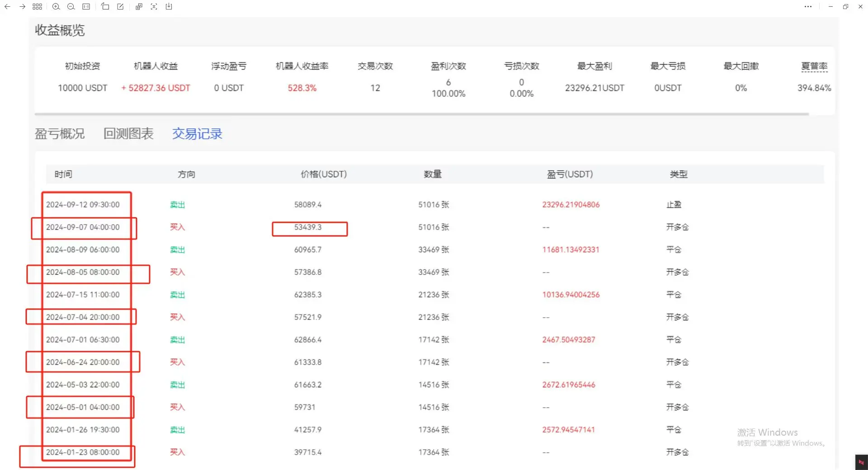Click the 528.3% return rate value
Image resolution: width=868 pixels, height=470 pixels.
(302, 88)
